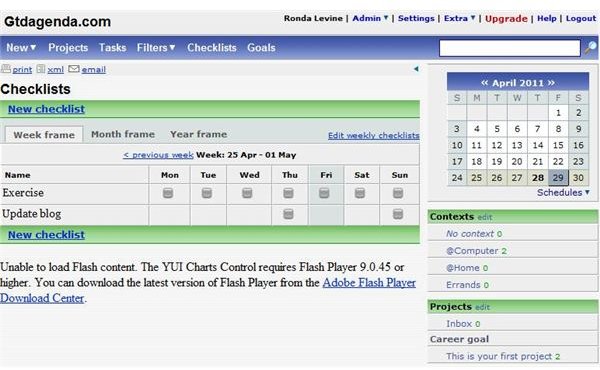Select April 28 in the calendar
Image resolution: width=600 pixels, height=370 pixels.
click(x=538, y=178)
